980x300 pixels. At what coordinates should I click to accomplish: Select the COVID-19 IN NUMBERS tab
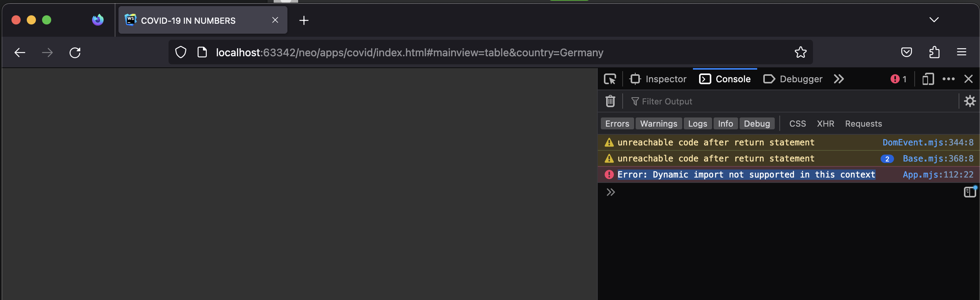click(203, 20)
